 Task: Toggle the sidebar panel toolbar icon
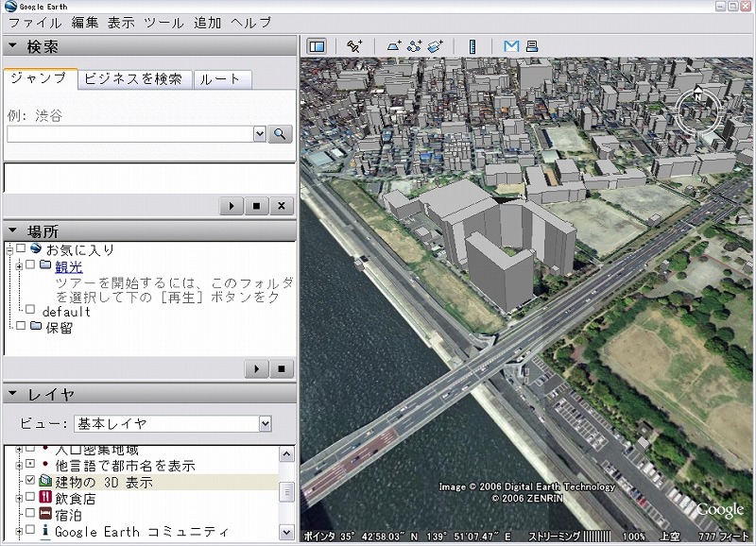[x=317, y=46]
